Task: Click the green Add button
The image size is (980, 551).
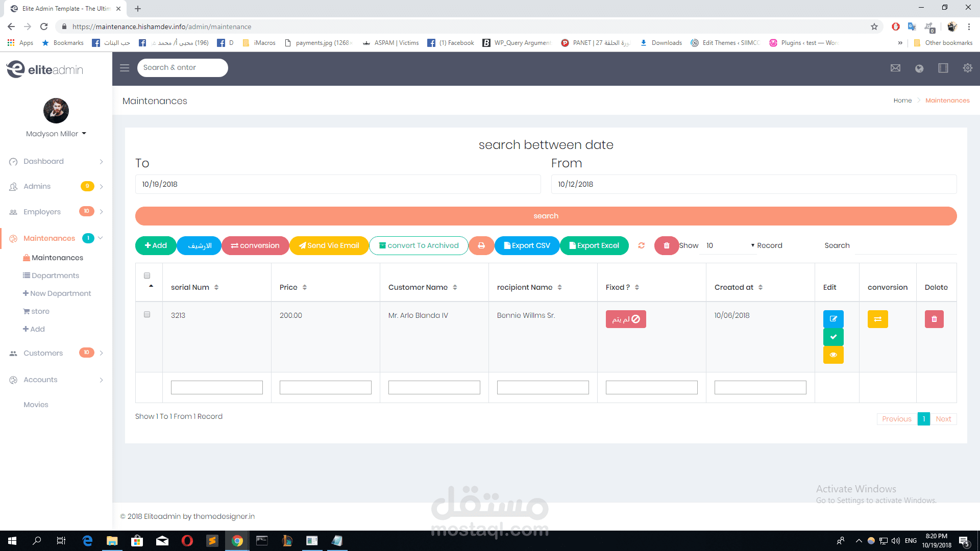Action: pos(156,245)
